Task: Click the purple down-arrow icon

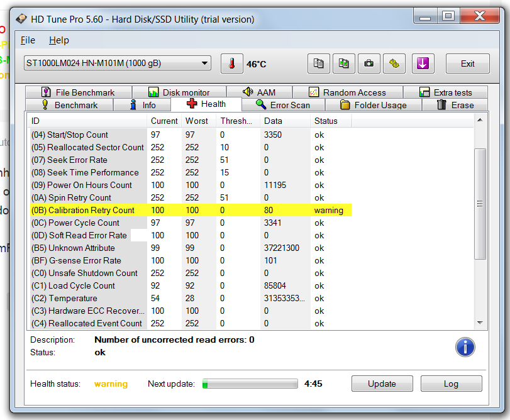Action: click(423, 64)
